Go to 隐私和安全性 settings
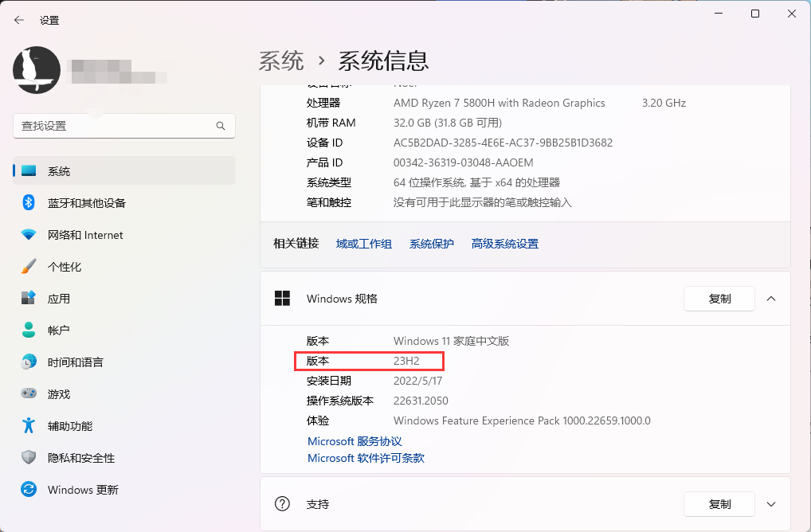Viewport: 811px width, 532px height. 80,458
